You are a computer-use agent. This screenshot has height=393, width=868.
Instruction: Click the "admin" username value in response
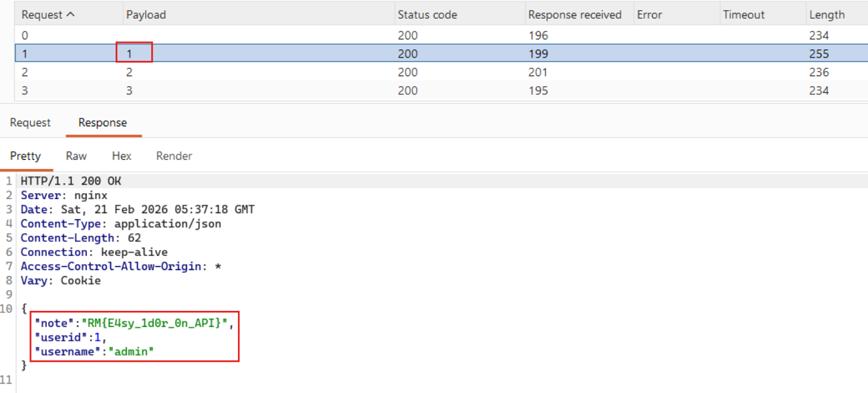click(x=131, y=352)
